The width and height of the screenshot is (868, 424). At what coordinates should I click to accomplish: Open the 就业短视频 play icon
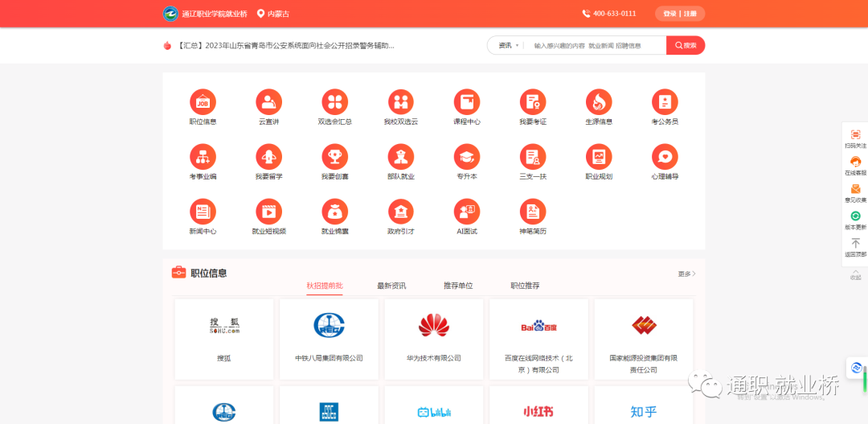click(268, 212)
